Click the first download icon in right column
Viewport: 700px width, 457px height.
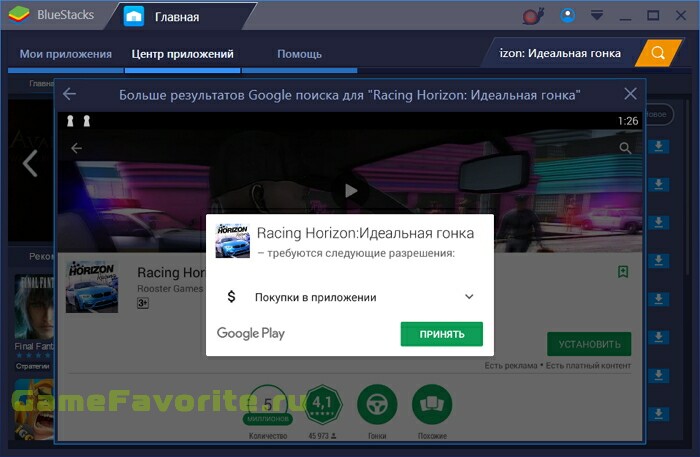(658, 146)
